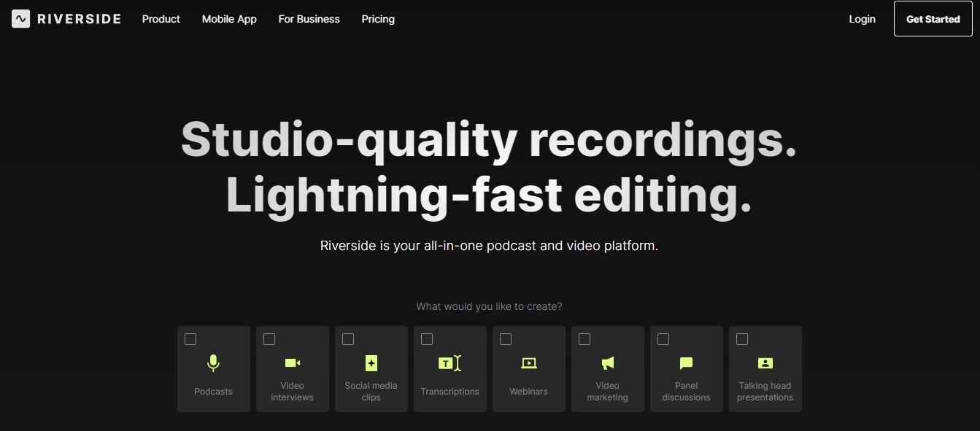Click the Talking head presentations icon
Viewport: 980px width, 431px height.
(x=765, y=362)
